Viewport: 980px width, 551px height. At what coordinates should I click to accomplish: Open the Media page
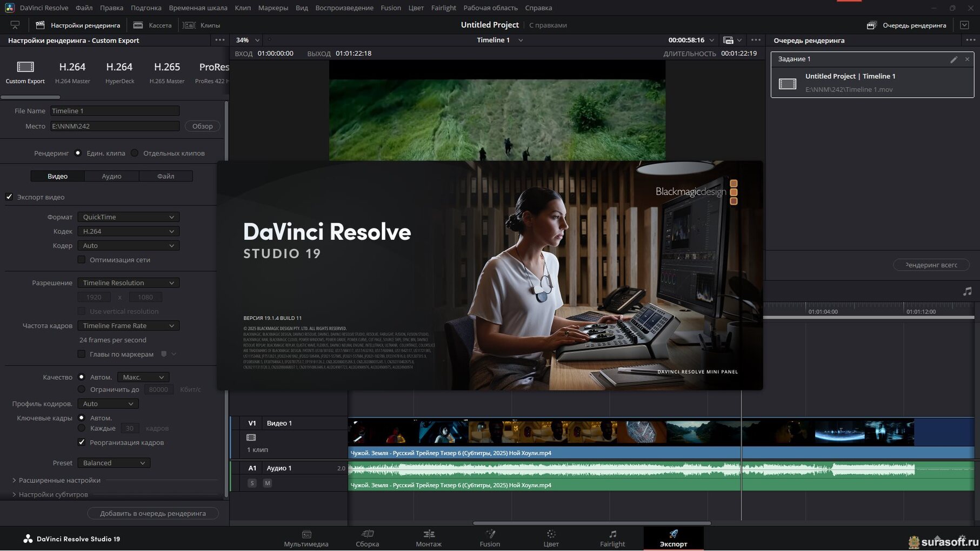306,539
